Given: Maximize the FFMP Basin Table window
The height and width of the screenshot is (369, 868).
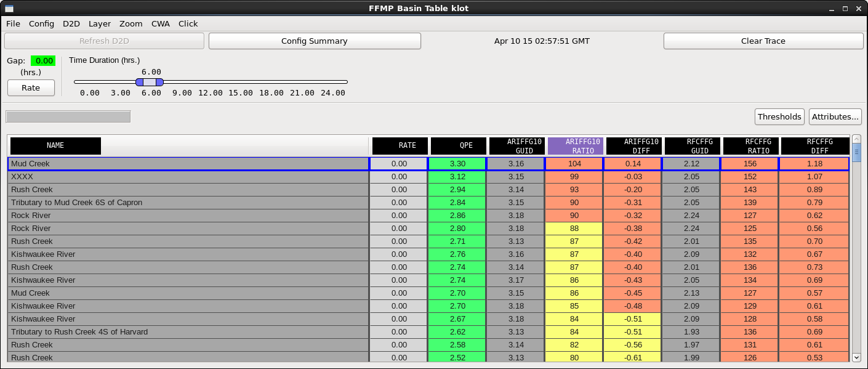Looking at the screenshot, I should tap(845, 8).
